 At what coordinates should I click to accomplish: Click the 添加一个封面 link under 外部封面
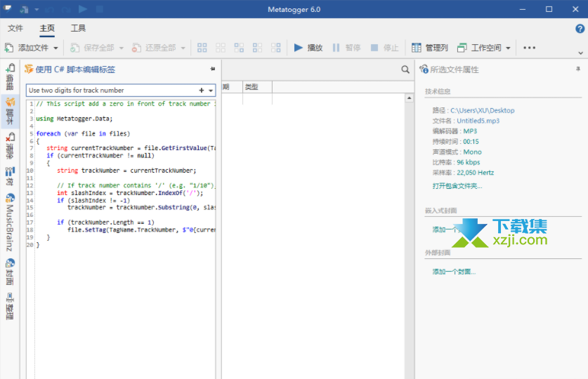coord(454,272)
